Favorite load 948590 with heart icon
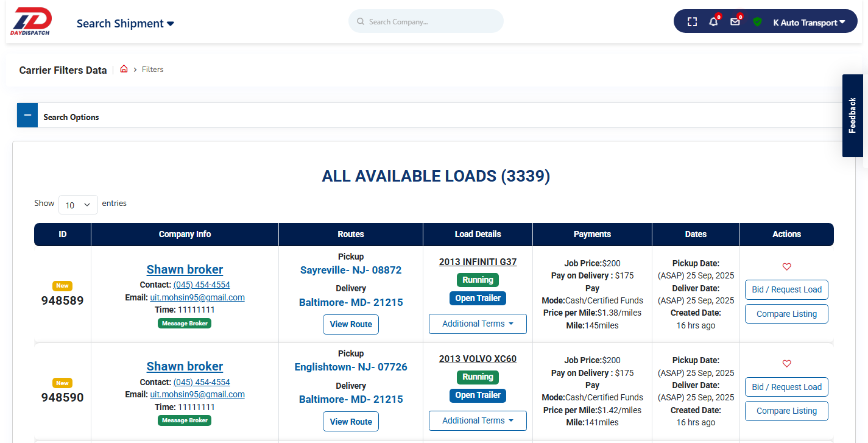 [x=786, y=364]
